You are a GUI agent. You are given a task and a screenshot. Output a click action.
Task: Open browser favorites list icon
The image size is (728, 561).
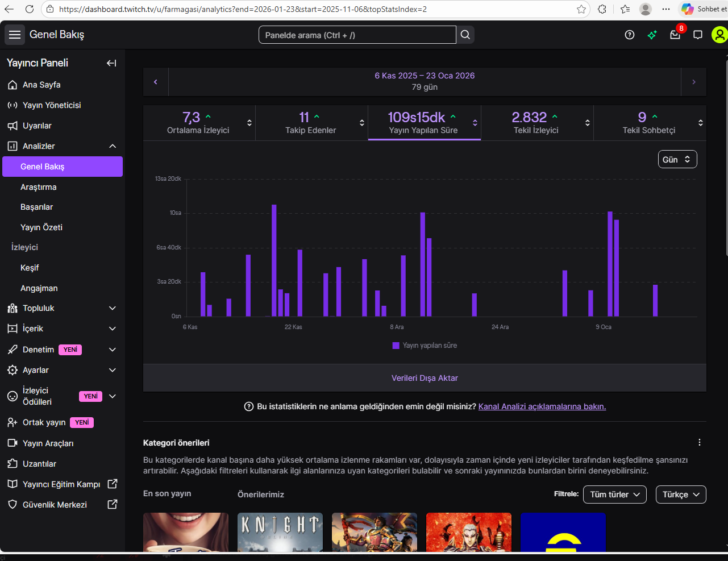625,9
